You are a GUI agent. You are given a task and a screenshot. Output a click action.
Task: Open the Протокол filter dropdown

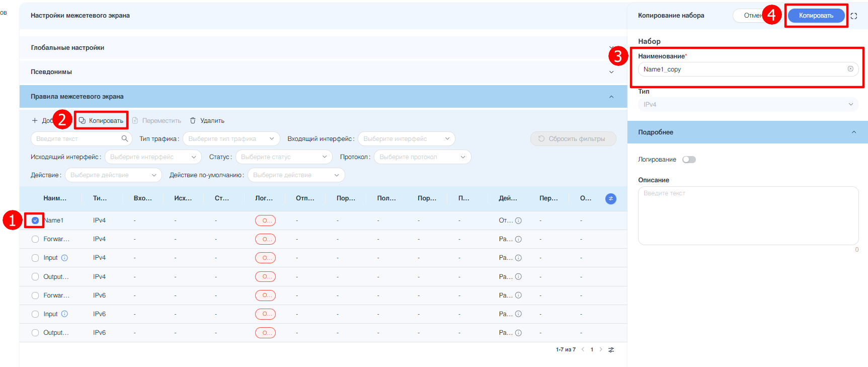click(x=423, y=157)
